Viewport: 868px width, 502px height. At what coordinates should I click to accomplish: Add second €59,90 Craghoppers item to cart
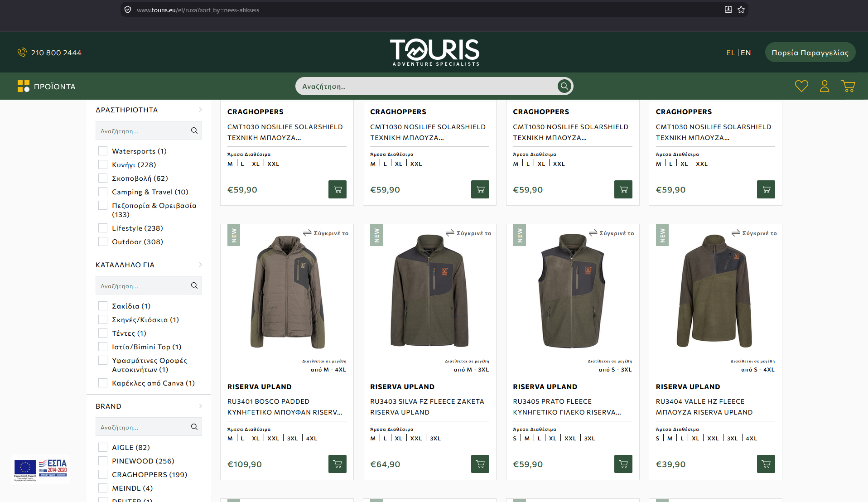[x=480, y=189]
